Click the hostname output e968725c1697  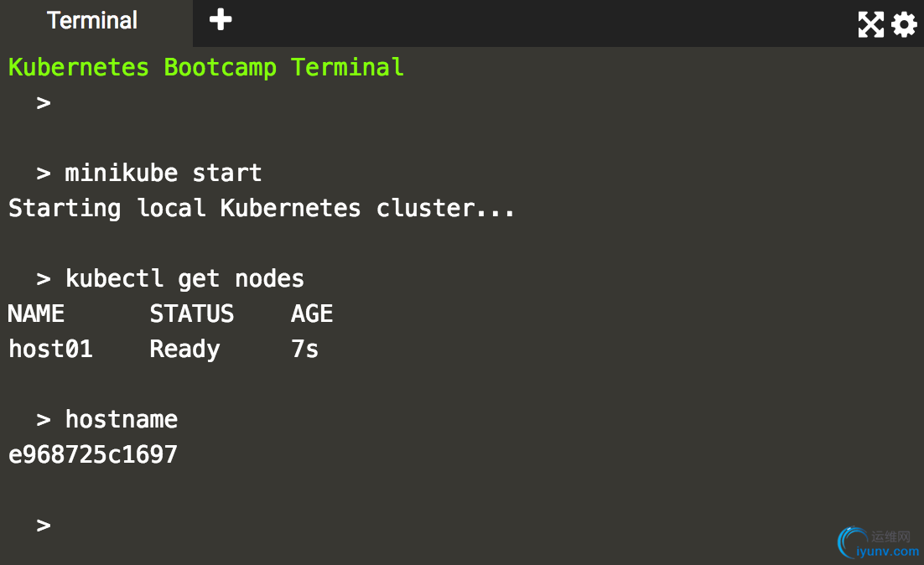tap(93, 455)
